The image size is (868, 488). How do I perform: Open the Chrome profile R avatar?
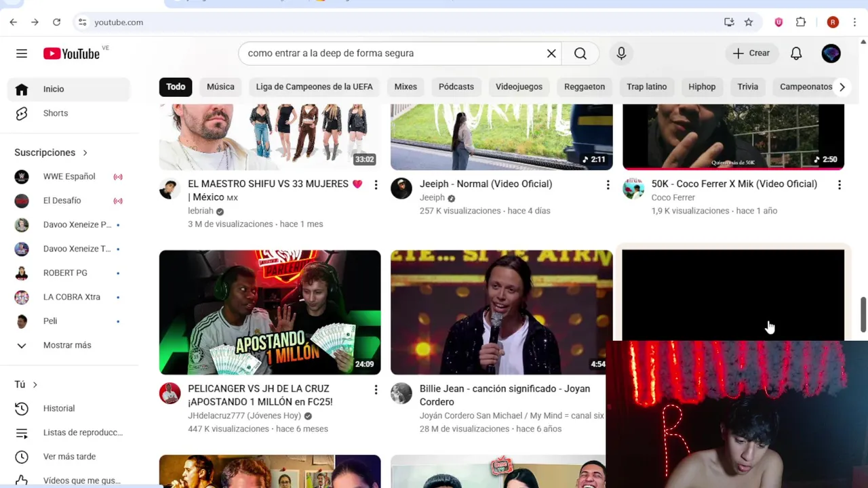(x=833, y=22)
